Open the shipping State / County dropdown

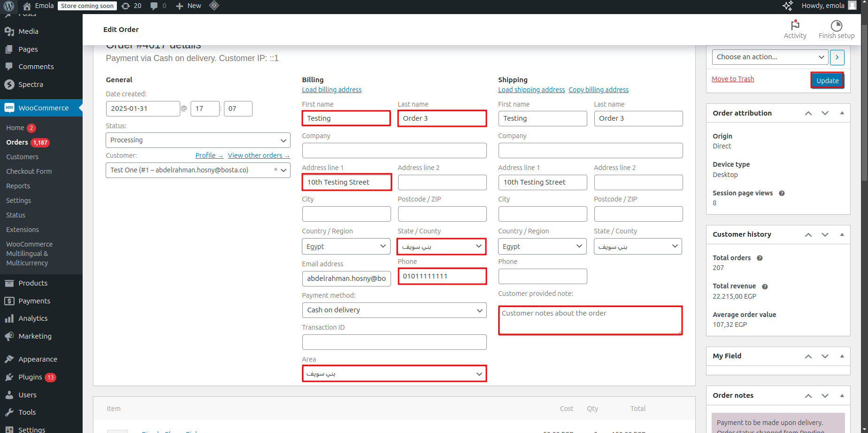coord(638,247)
